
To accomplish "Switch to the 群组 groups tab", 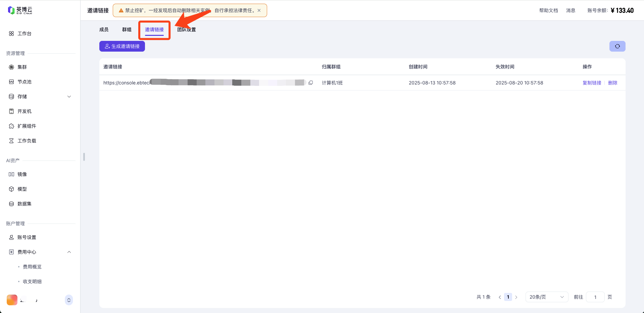I will coord(127,29).
